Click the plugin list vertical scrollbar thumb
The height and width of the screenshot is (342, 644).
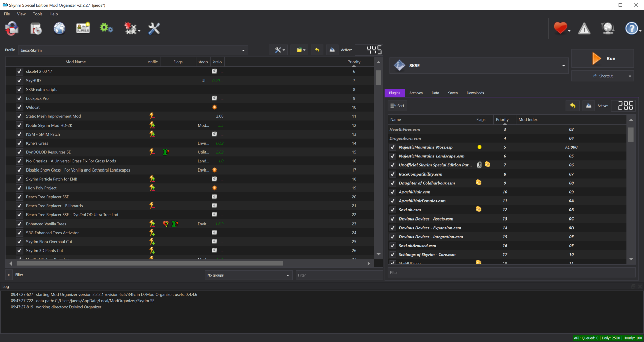click(631, 134)
